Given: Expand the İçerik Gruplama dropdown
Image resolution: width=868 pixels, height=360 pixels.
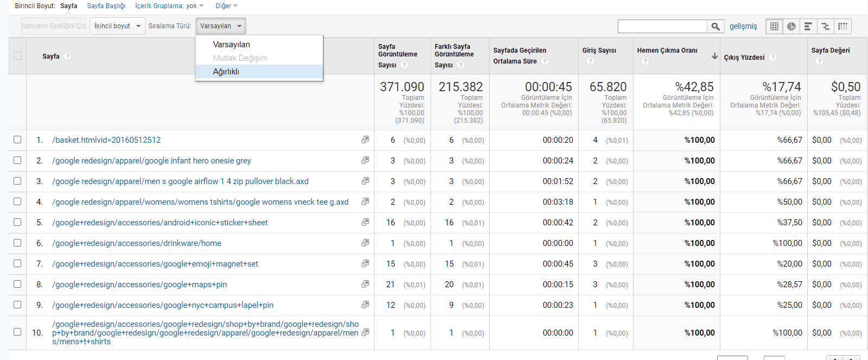Looking at the screenshot, I should point(169,6).
